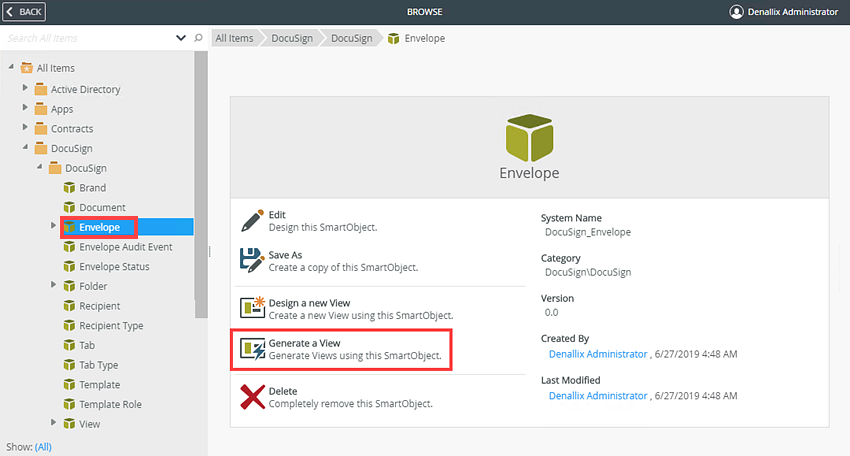
Task: Click in the Search All Items field
Action: coord(89,38)
